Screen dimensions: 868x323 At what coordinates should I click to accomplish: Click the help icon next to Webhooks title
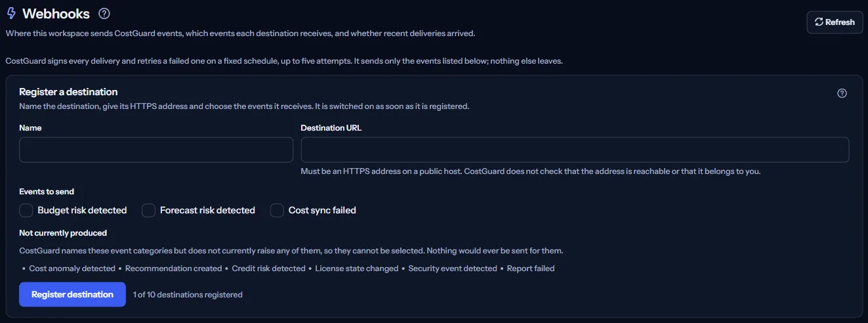(x=104, y=13)
